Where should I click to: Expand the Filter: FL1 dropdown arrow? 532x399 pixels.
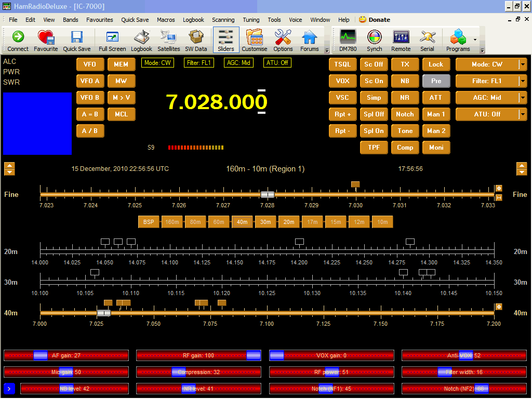[523, 81]
